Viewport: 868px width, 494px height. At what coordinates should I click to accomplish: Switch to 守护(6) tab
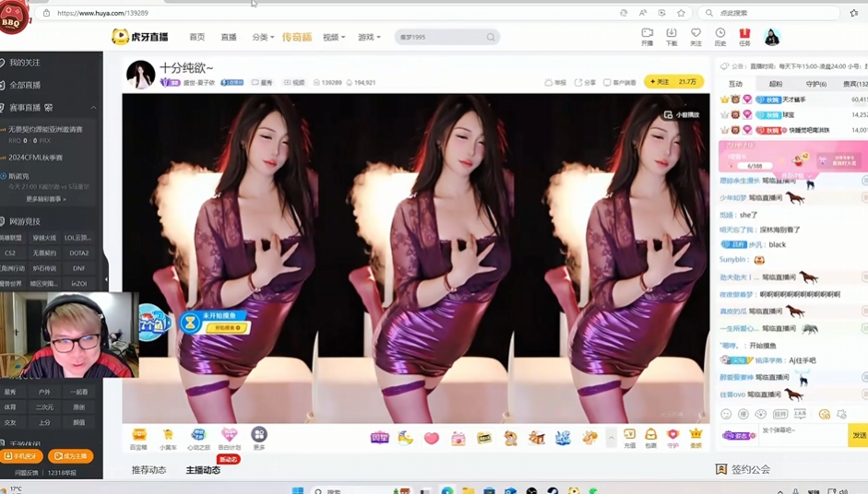[x=816, y=84]
